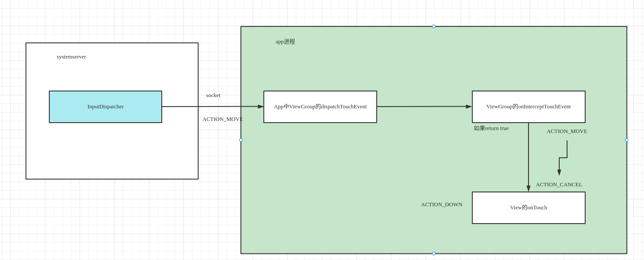Image resolution: width=644 pixels, height=260 pixels.
Task: Grab the left resize handle of app进程 container
Action: tap(241, 140)
